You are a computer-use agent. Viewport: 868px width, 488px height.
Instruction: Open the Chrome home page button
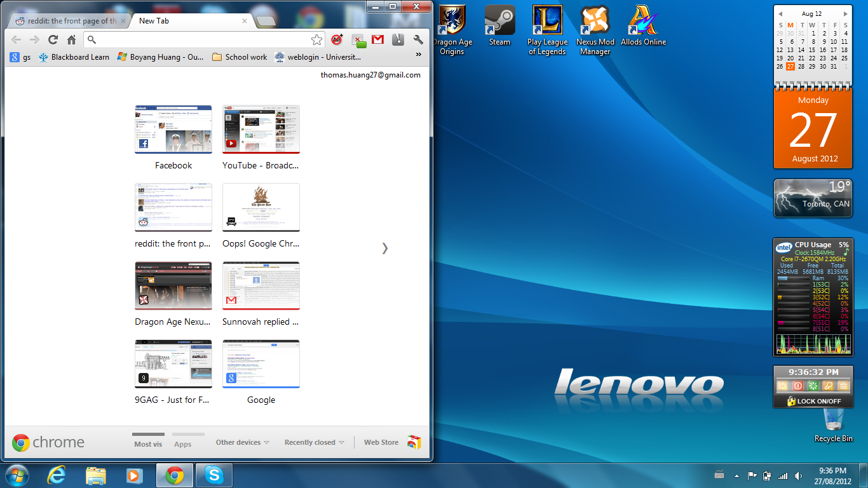click(72, 39)
